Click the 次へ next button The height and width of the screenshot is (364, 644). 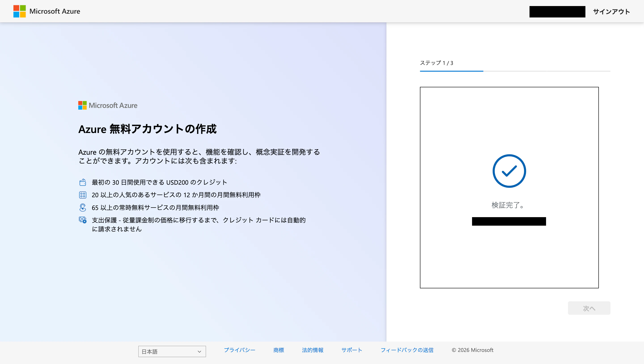[589, 308]
